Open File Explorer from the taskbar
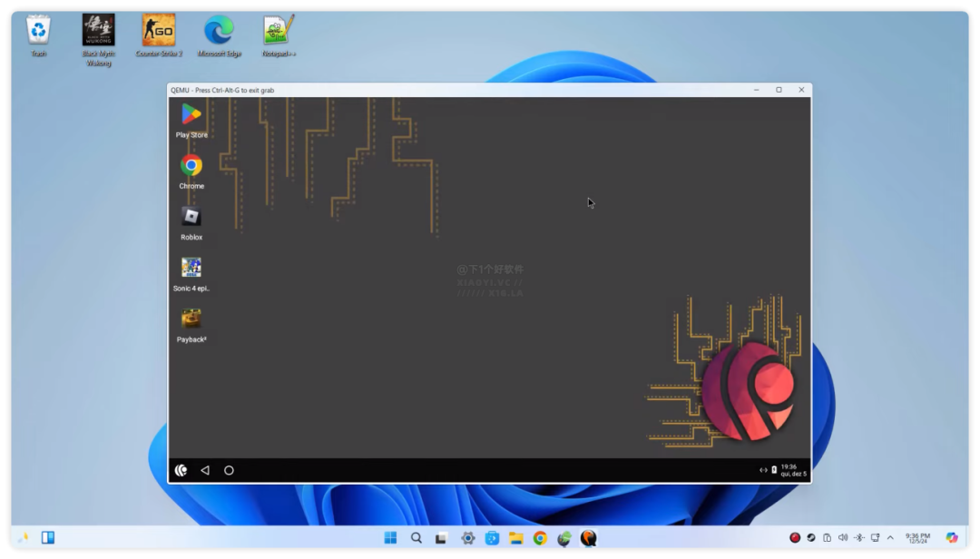Viewport: 980px width, 559px height. (x=515, y=538)
